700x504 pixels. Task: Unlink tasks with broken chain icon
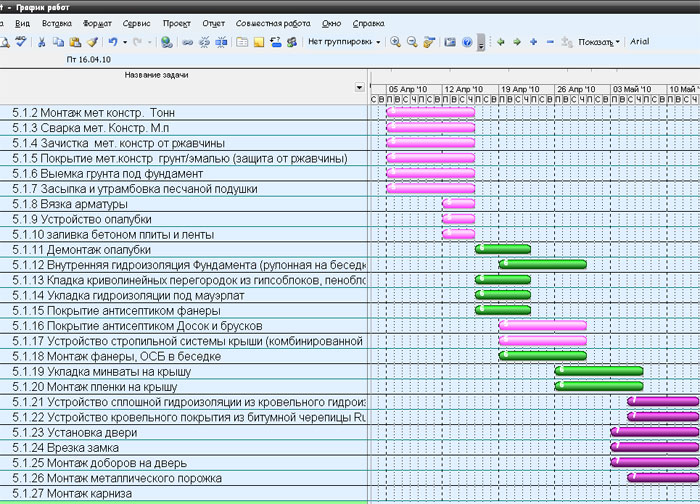[x=204, y=42]
